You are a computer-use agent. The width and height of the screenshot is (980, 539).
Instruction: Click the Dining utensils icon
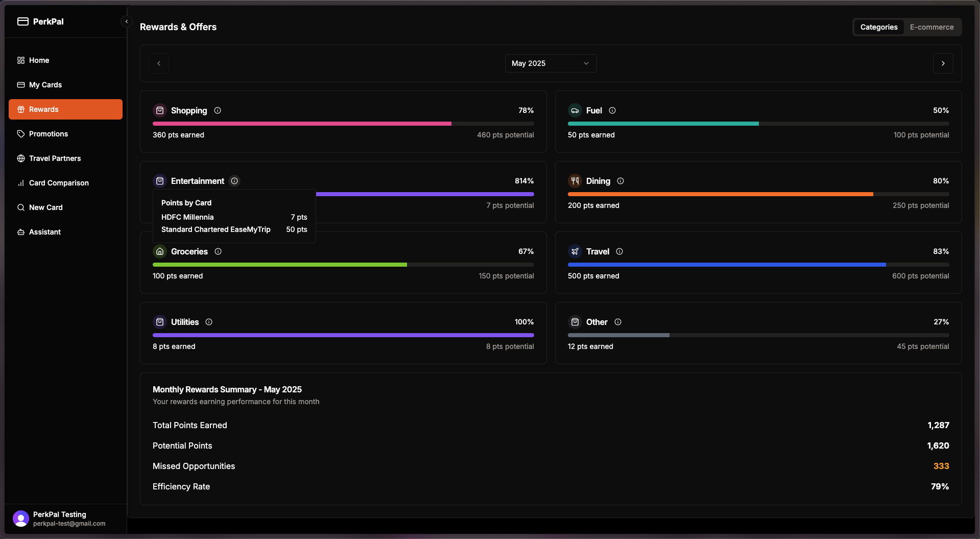[575, 181]
